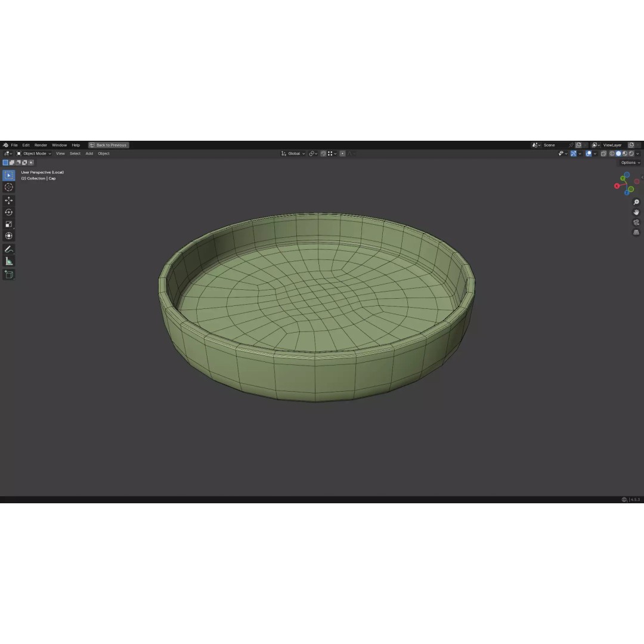Screen dimensions: 644x644
Task: Toggle show gizmo button
Action: (x=574, y=154)
